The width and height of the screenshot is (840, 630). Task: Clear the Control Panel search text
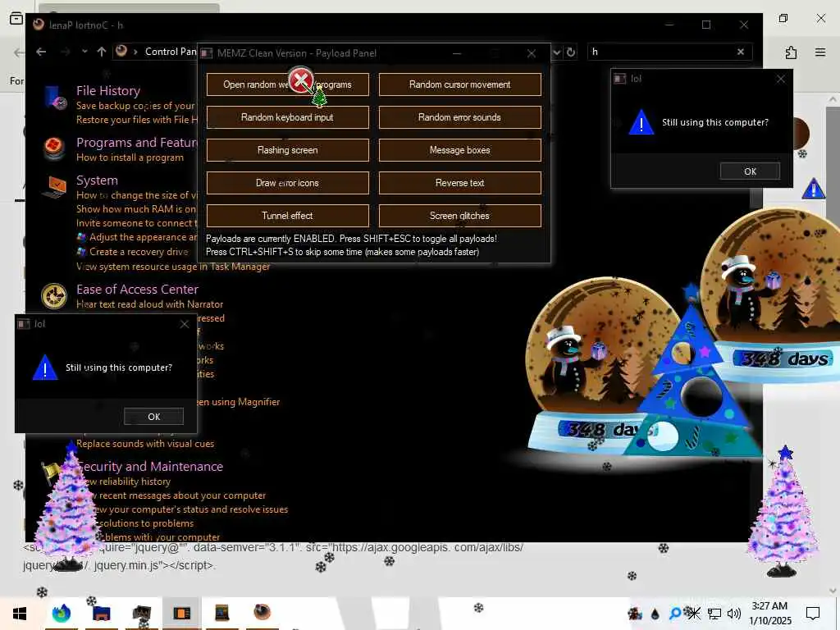coord(741,52)
